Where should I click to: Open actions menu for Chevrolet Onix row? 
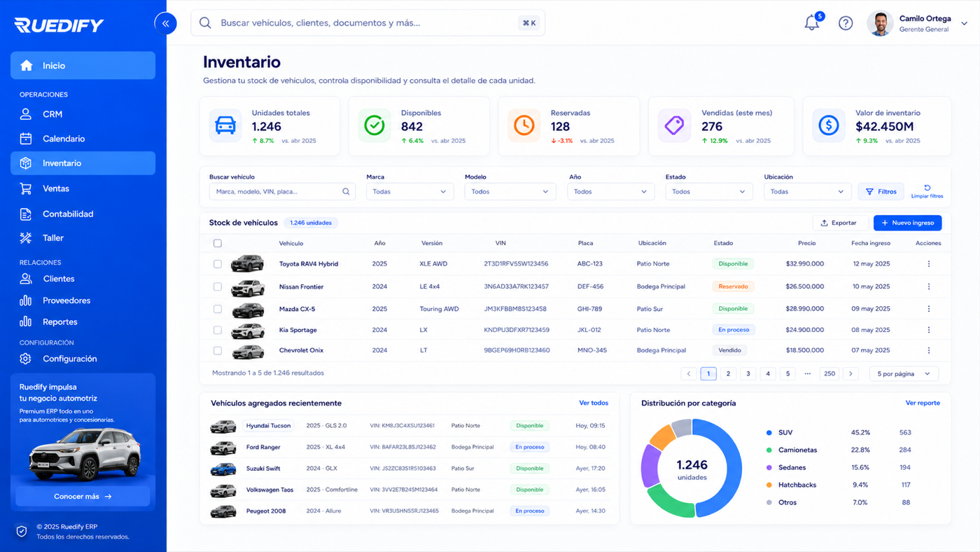929,350
